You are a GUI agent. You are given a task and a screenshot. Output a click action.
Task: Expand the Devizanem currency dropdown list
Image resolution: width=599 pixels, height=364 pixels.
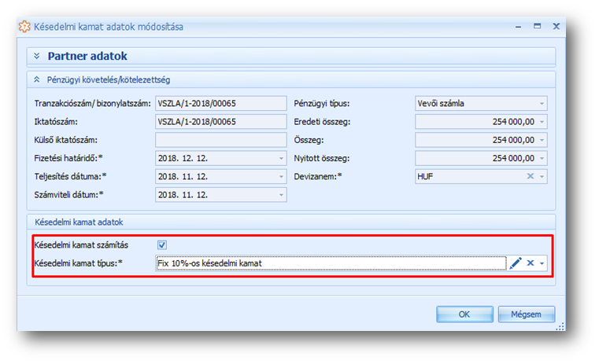tap(542, 177)
